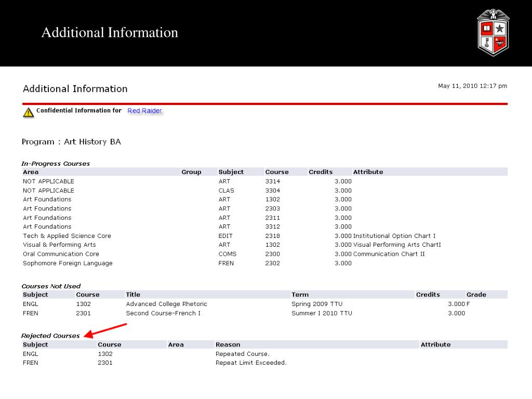Screen dimensions: 532x399
Task: Click Institutional Option Chart I attribute
Action: [x=394, y=236]
